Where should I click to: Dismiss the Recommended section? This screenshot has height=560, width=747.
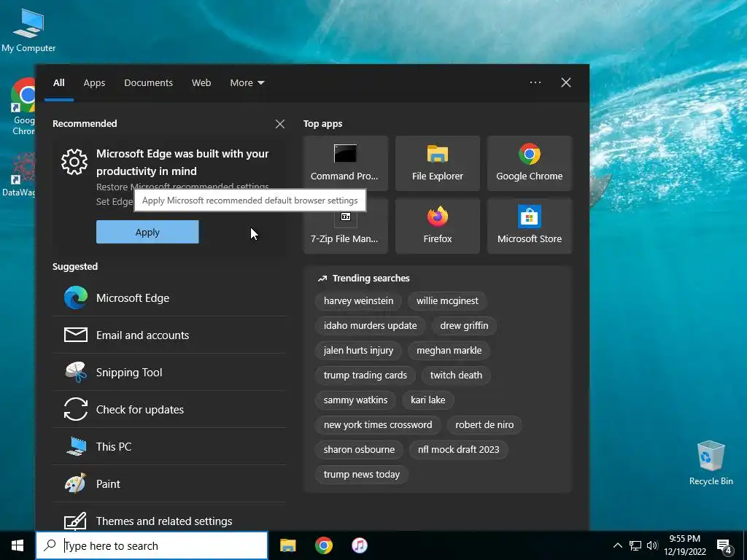tap(280, 124)
